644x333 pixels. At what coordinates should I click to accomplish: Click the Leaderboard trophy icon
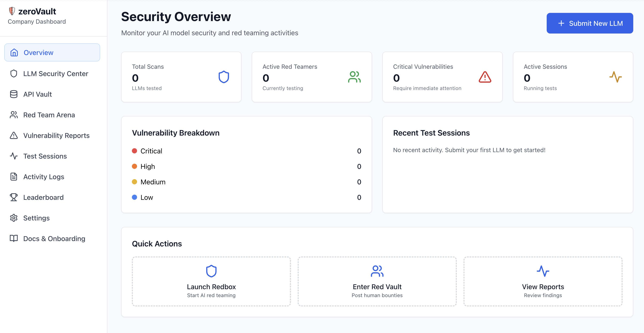(x=14, y=197)
